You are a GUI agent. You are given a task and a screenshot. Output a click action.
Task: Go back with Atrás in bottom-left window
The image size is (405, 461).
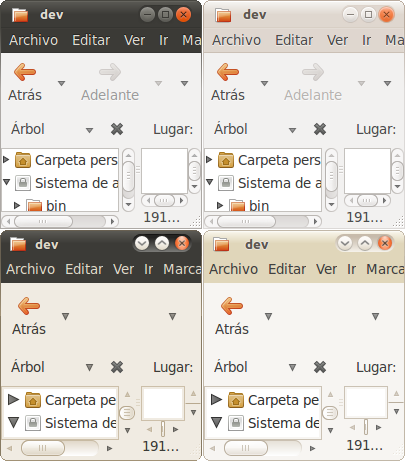point(29,306)
